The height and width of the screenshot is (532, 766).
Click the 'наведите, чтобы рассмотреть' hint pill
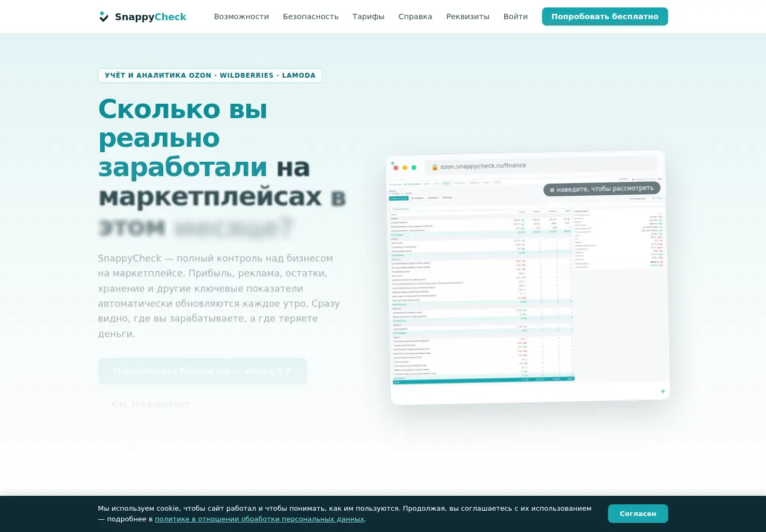(602, 189)
